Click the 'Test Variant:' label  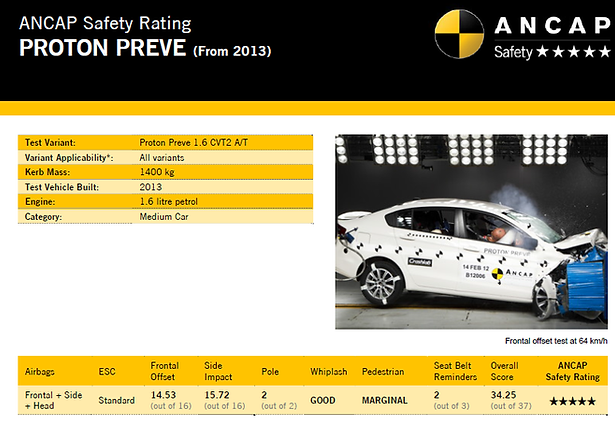[x=50, y=142]
